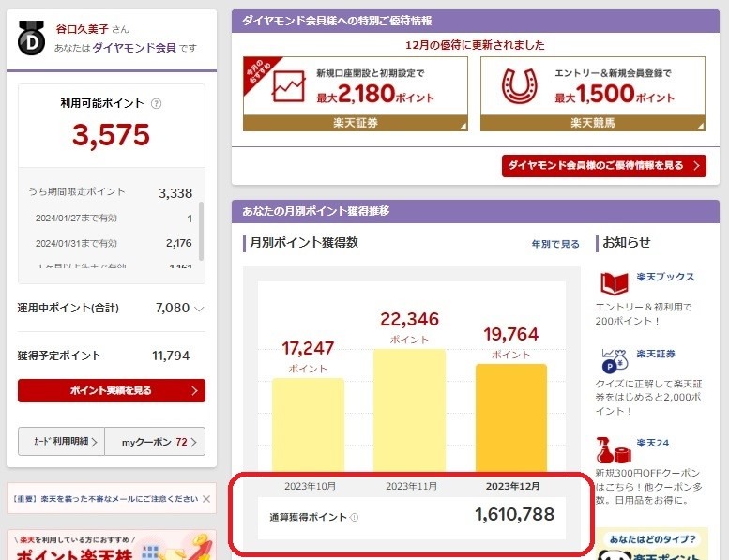Click the scrollbar in limited points list
The width and height of the screenshot is (729, 560).
click(x=202, y=232)
